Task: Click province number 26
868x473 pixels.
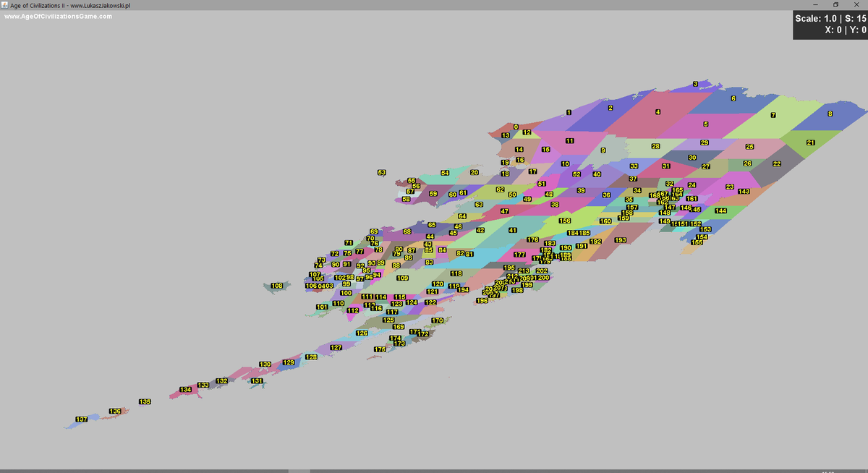Action: [x=747, y=163]
